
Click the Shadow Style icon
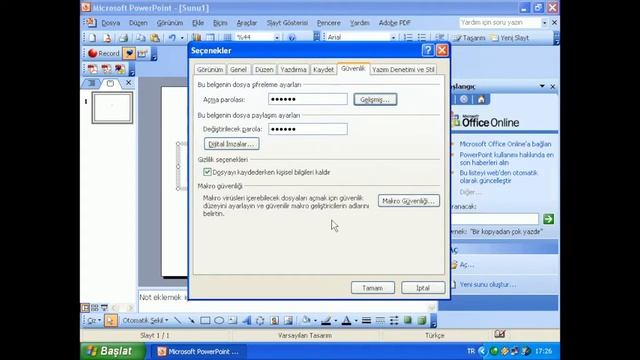(408, 320)
